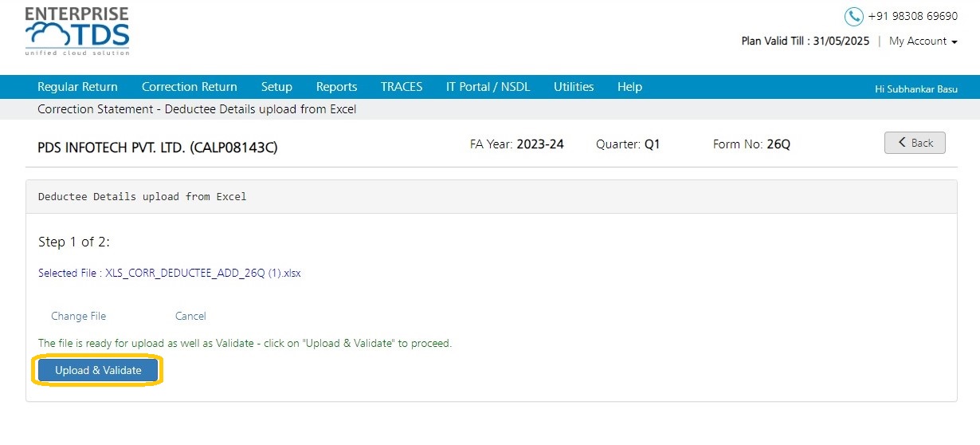Click the Back button
This screenshot has height=445, width=980.
pos(915,143)
